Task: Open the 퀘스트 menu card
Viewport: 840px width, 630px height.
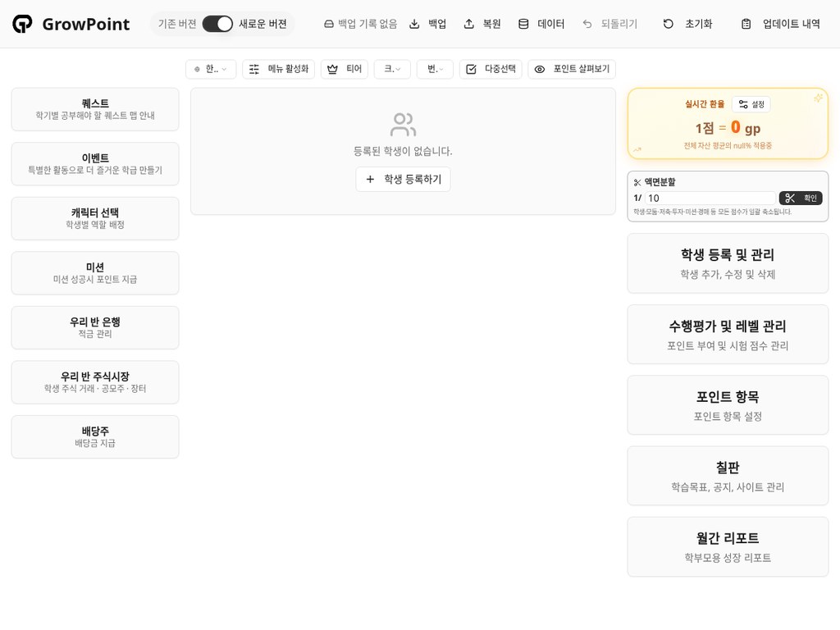Action: pyautogui.click(x=95, y=109)
